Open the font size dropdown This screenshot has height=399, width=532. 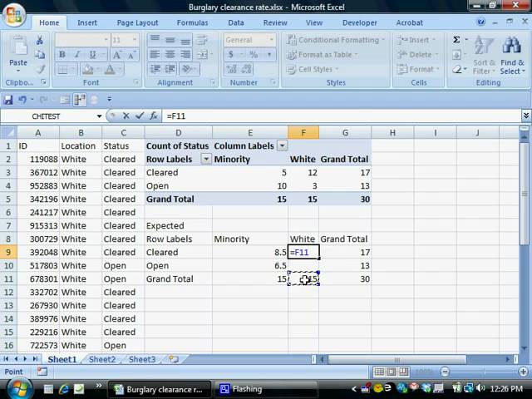[x=135, y=40]
